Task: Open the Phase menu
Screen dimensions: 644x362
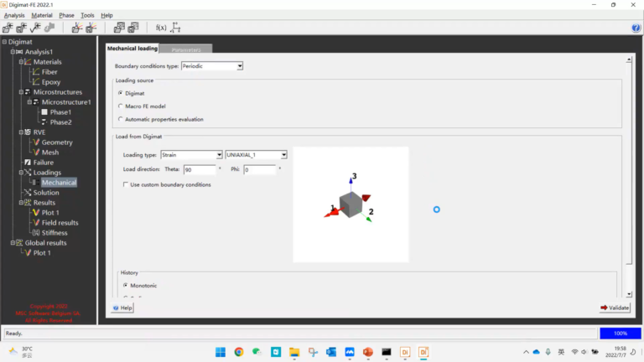Action: [66, 15]
